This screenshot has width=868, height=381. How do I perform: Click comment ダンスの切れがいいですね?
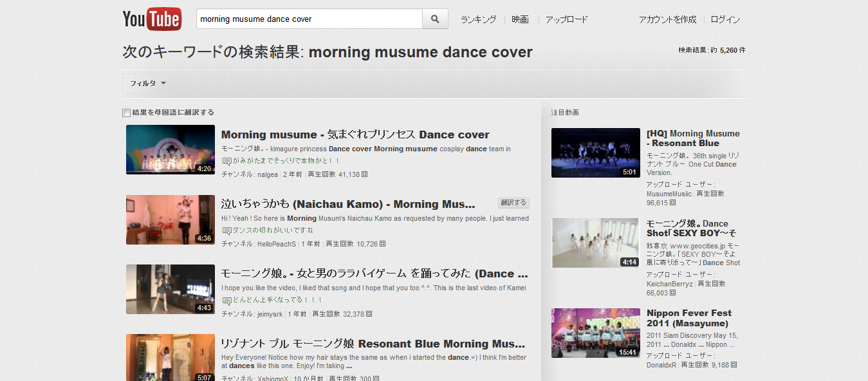(x=273, y=230)
